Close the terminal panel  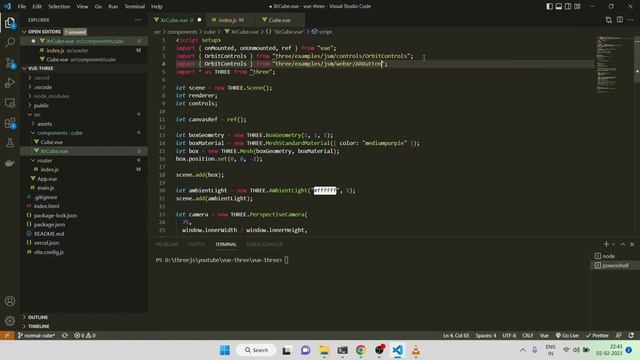(632, 244)
